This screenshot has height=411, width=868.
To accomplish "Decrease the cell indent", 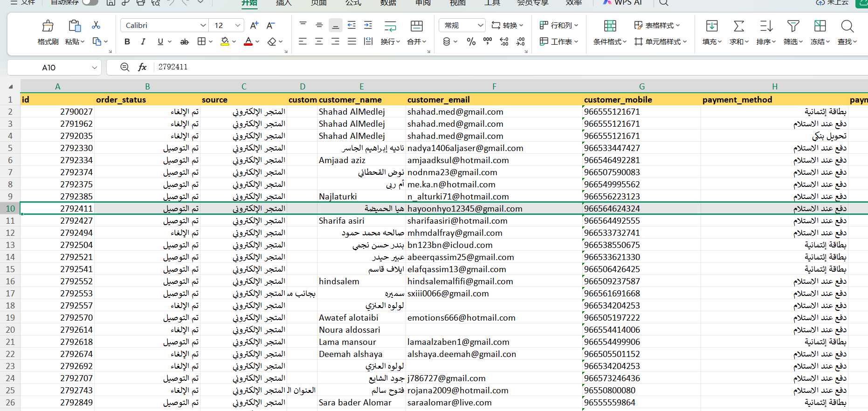I will coord(352,25).
